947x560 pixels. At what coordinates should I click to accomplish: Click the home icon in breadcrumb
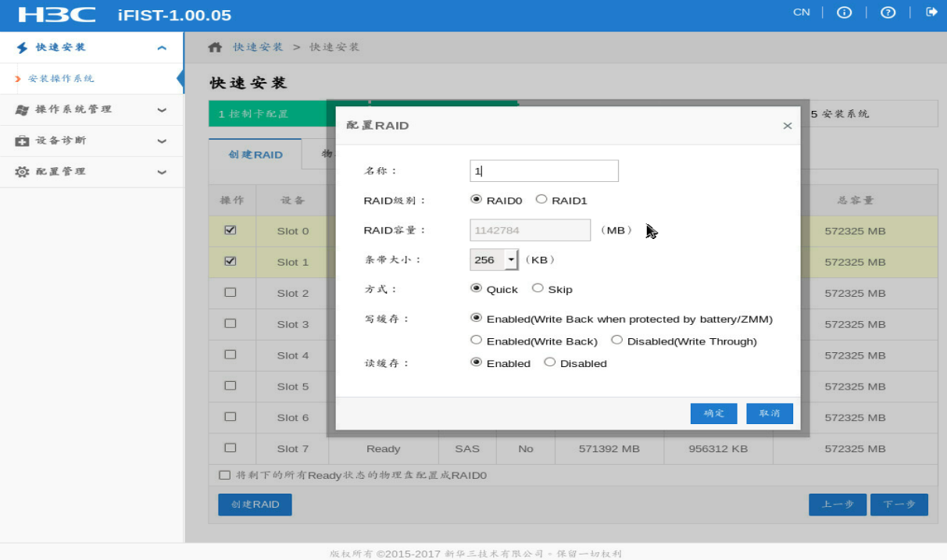(x=215, y=47)
